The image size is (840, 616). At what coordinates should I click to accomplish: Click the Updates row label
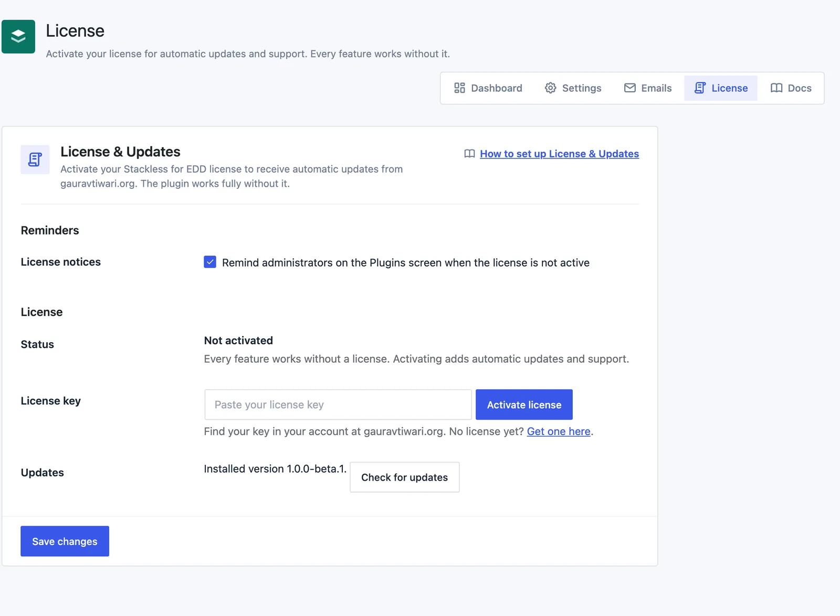click(43, 473)
